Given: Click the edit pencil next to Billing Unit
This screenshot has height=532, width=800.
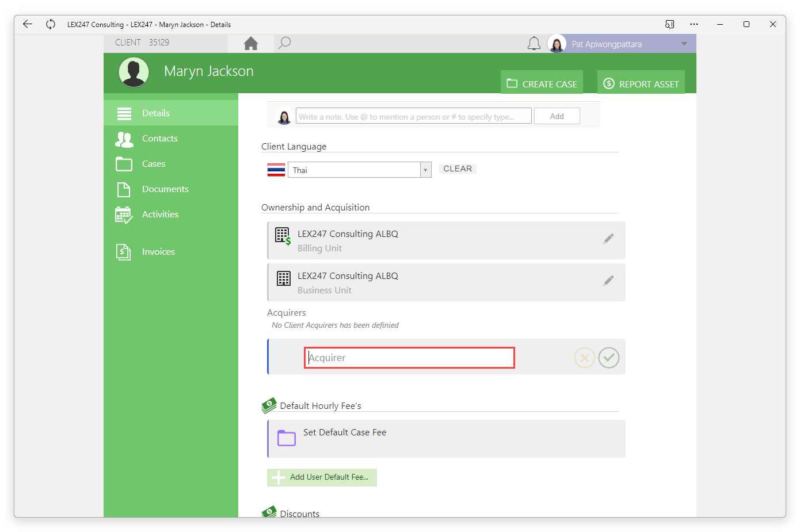Looking at the screenshot, I should pos(608,238).
